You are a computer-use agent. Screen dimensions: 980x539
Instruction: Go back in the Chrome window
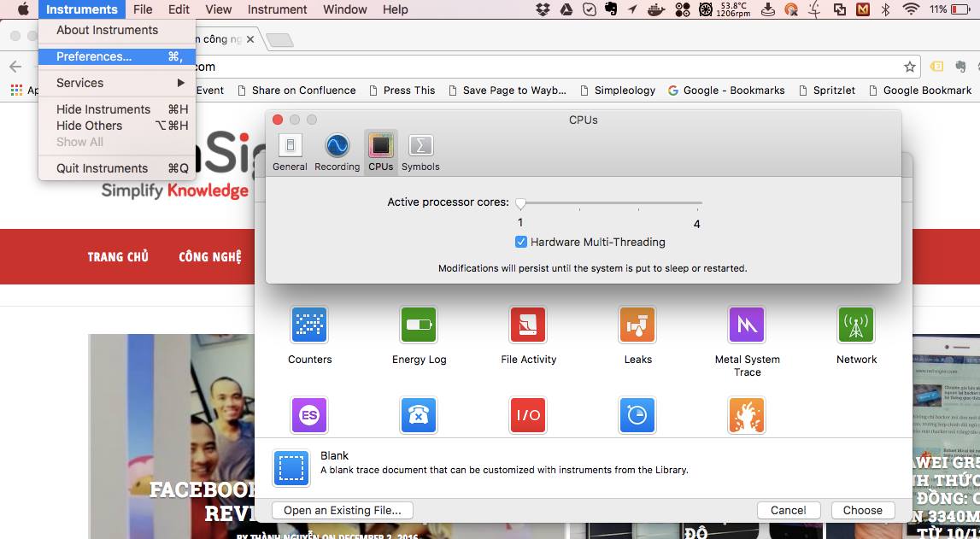coord(15,67)
